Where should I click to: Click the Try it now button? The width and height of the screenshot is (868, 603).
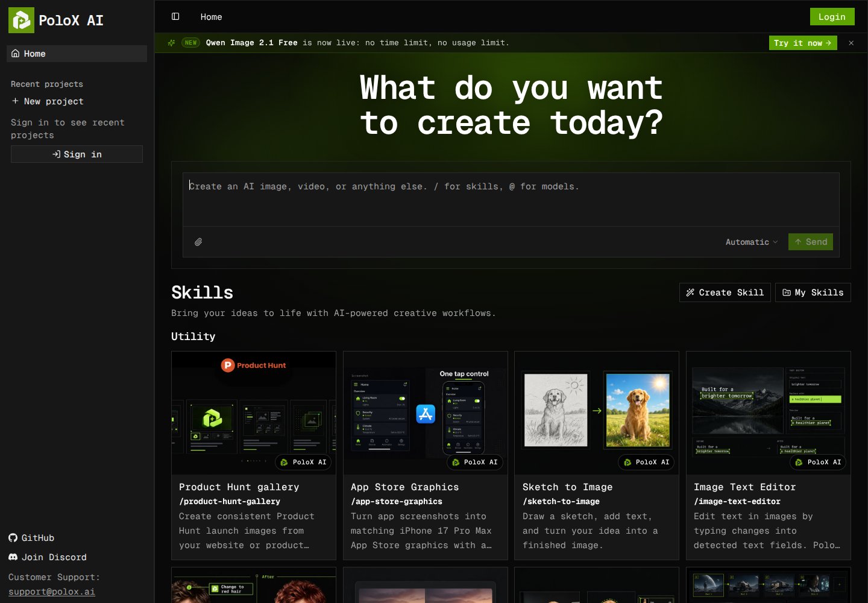coord(803,43)
